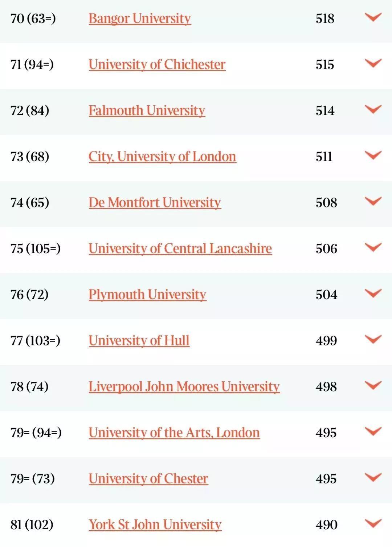Expand Plymouth University row chevron
Viewport: 392px width, 547px height.
373,293
